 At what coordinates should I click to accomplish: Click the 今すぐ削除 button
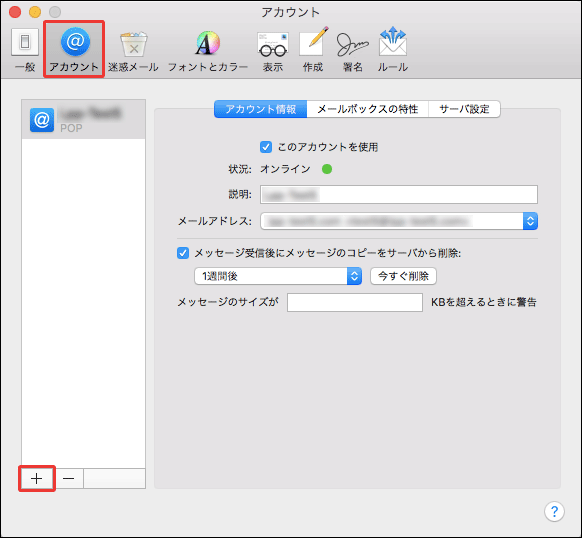click(403, 276)
